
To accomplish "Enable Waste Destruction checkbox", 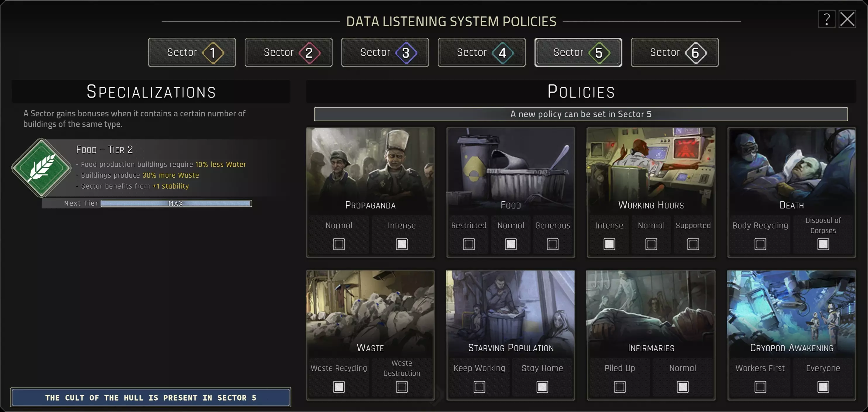I will point(401,386).
